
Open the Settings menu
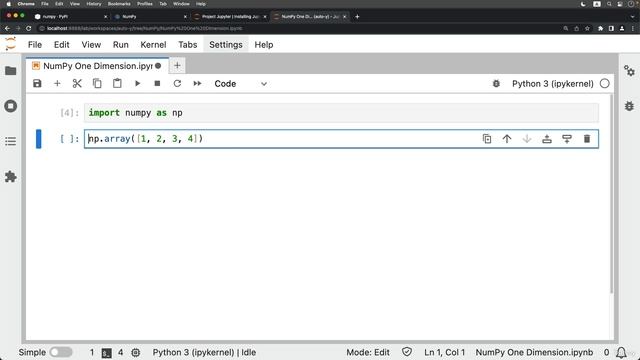pyautogui.click(x=226, y=45)
